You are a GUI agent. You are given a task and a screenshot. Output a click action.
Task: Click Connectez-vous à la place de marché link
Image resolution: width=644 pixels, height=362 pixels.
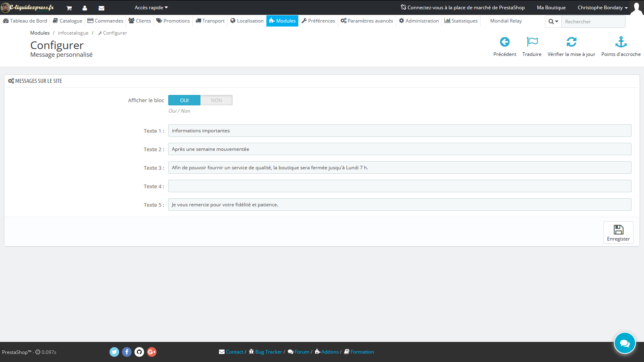pos(463,8)
